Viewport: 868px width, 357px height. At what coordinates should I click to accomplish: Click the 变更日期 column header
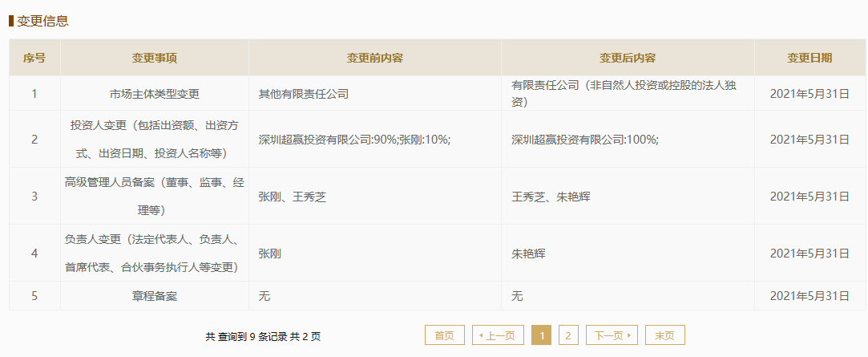(x=809, y=58)
